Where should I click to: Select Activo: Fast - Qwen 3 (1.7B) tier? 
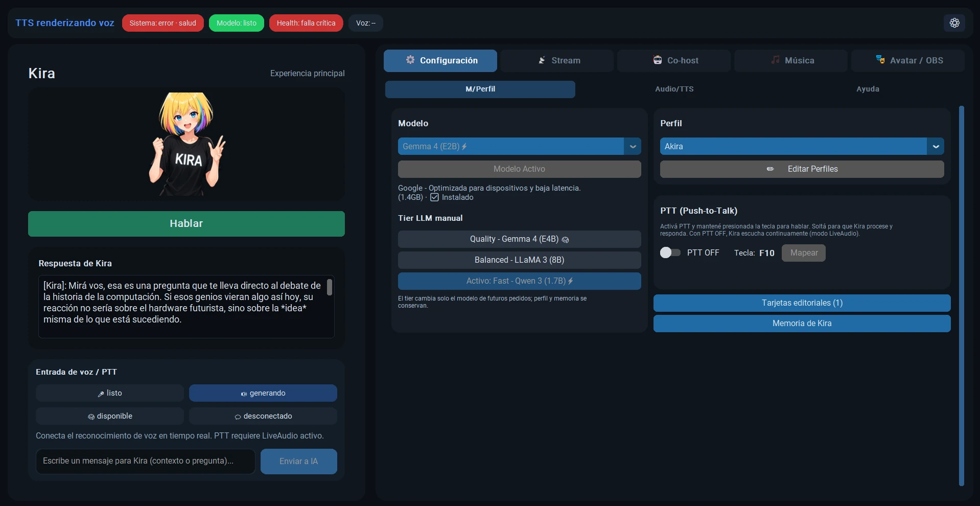tap(519, 281)
